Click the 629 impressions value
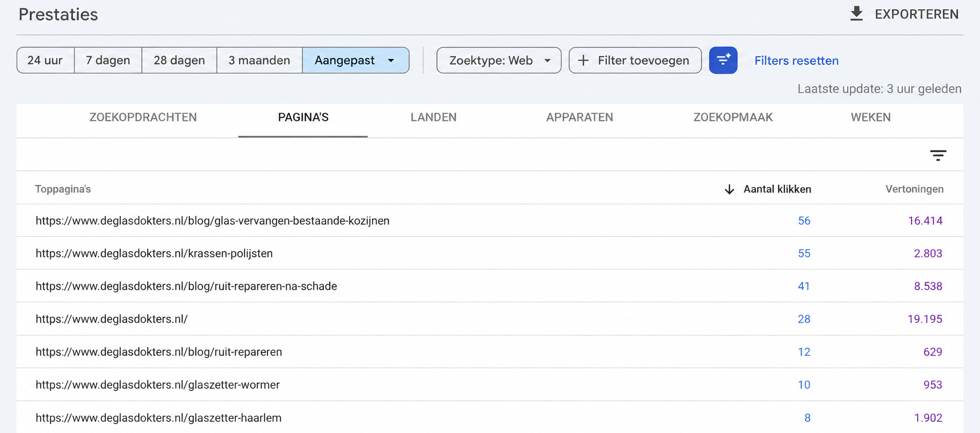This screenshot has width=980, height=433. pyautogui.click(x=933, y=352)
